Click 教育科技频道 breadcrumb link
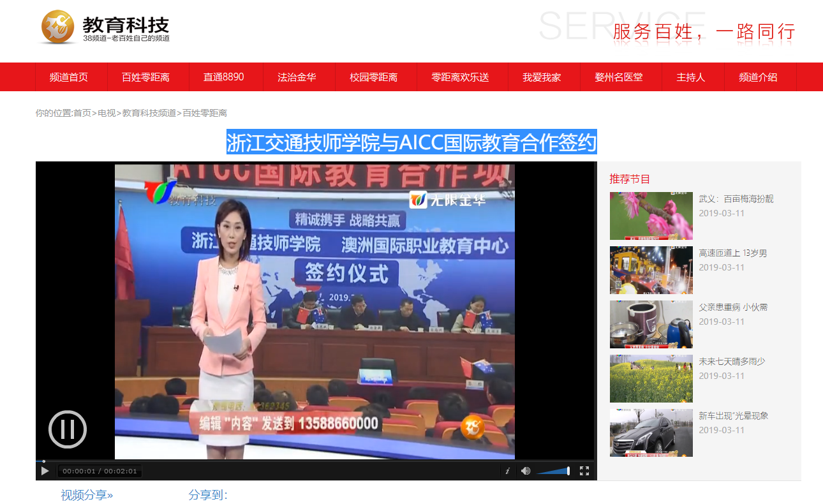Image resolution: width=823 pixels, height=504 pixels. (149, 113)
